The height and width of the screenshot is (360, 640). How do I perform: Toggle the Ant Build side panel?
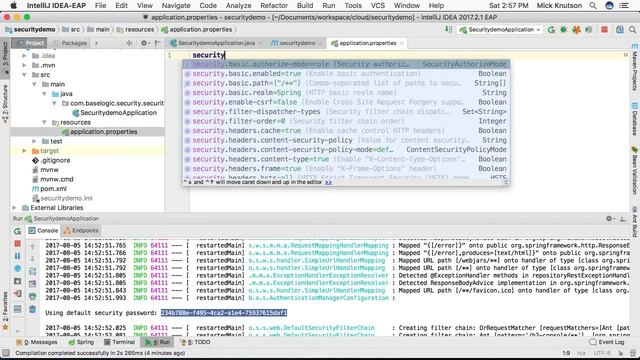635,221
